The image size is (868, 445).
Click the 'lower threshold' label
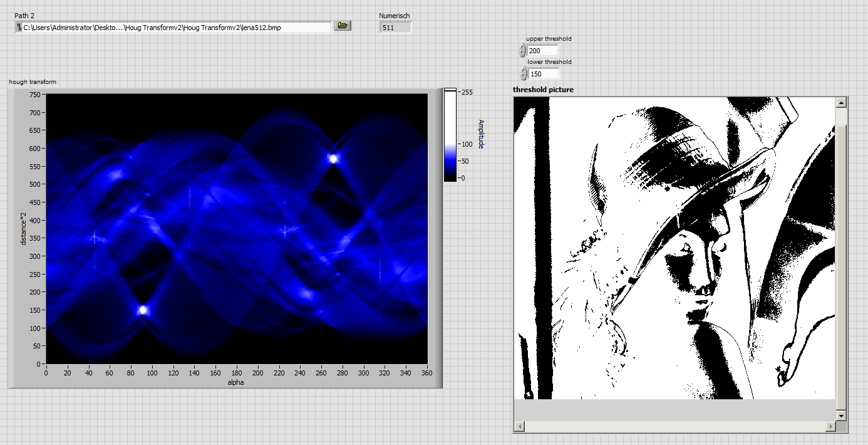coord(549,62)
